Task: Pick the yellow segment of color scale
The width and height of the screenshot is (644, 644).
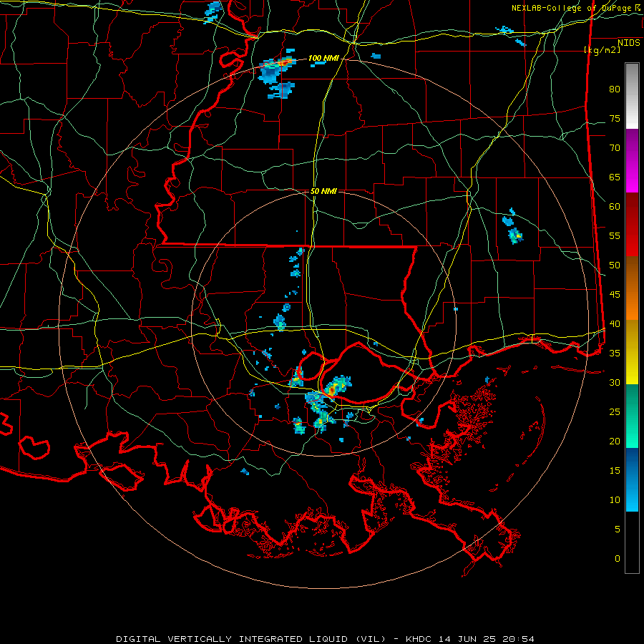Action: pyautogui.click(x=632, y=352)
